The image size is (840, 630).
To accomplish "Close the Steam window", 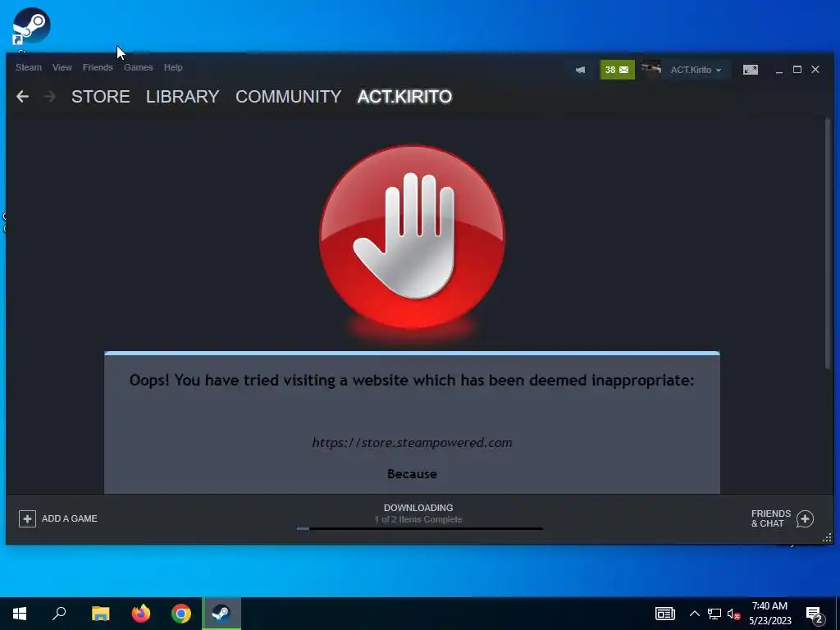I will tap(815, 70).
